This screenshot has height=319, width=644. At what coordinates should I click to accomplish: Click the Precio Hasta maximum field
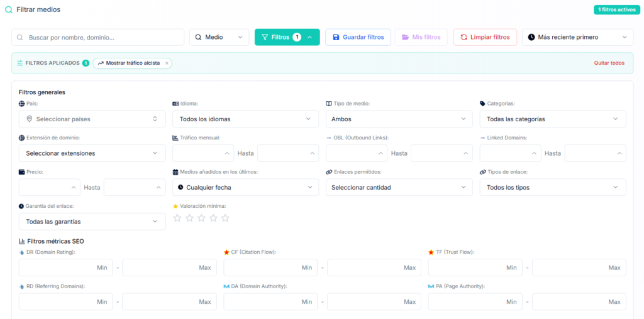coord(135,187)
